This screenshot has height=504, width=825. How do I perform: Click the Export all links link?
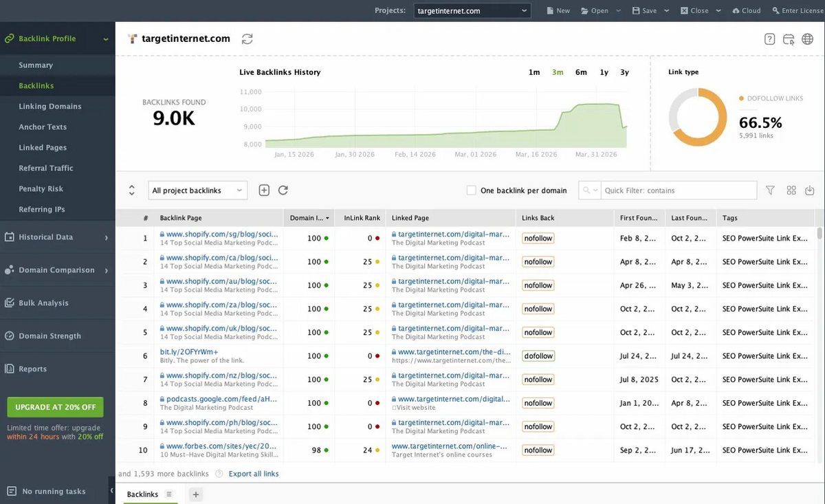pyautogui.click(x=254, y=474)
